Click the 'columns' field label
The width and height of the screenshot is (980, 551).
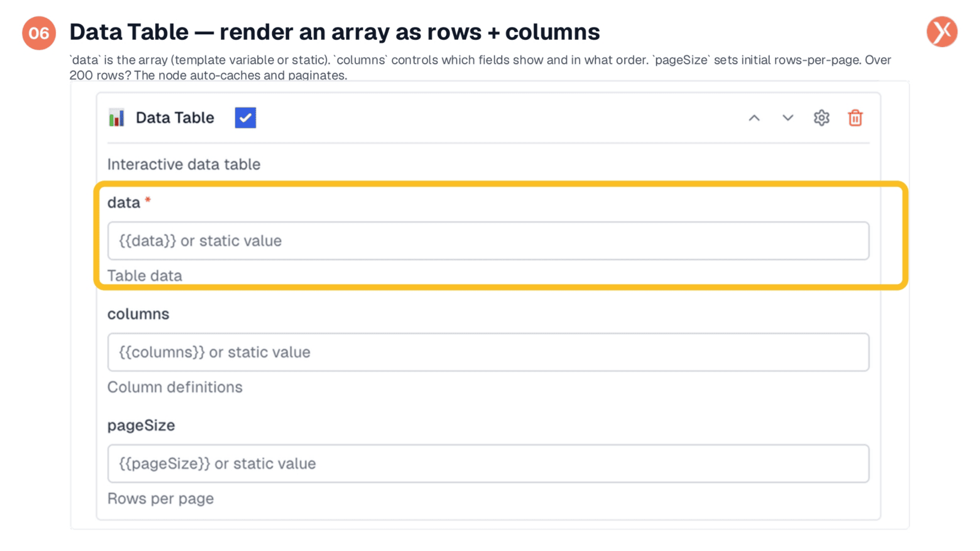point(138,314)
